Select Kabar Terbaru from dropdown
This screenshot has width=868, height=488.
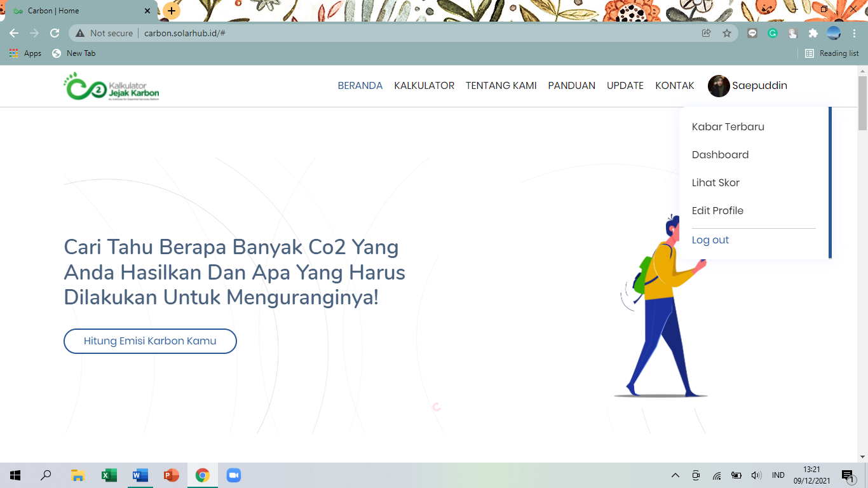[728, 127]
